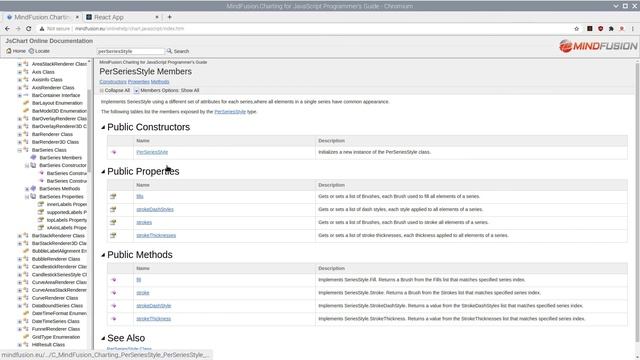This screenshot has width=640, height=360.
Task: Select CandlestickRenderer Class in the tree
Action: coord(59,267)
